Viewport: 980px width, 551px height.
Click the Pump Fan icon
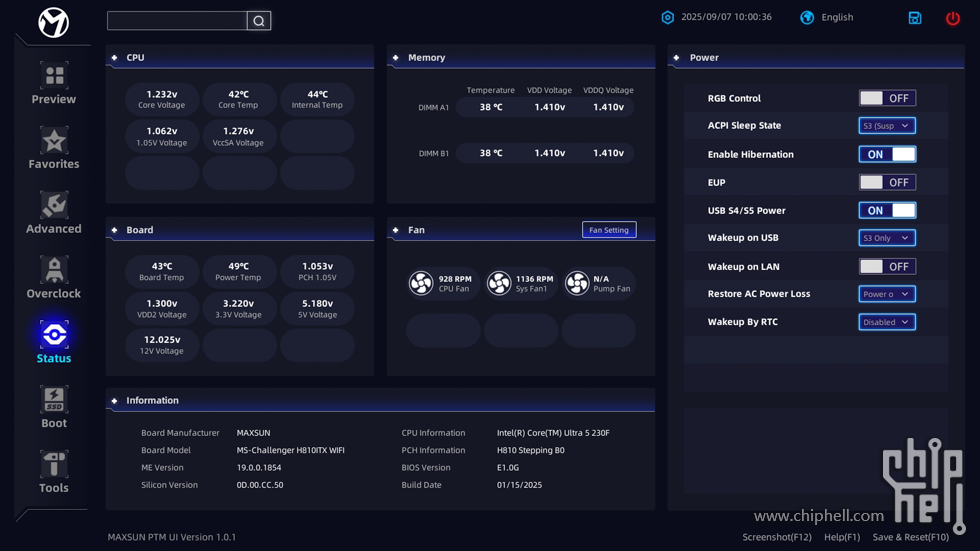click(x=577, y=283)
